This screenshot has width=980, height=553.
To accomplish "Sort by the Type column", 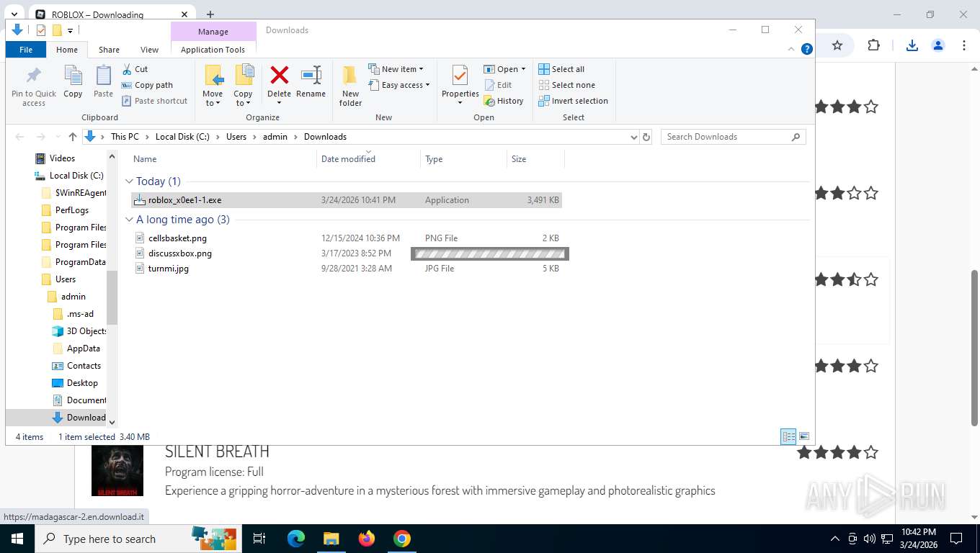I will click(463, 159).
